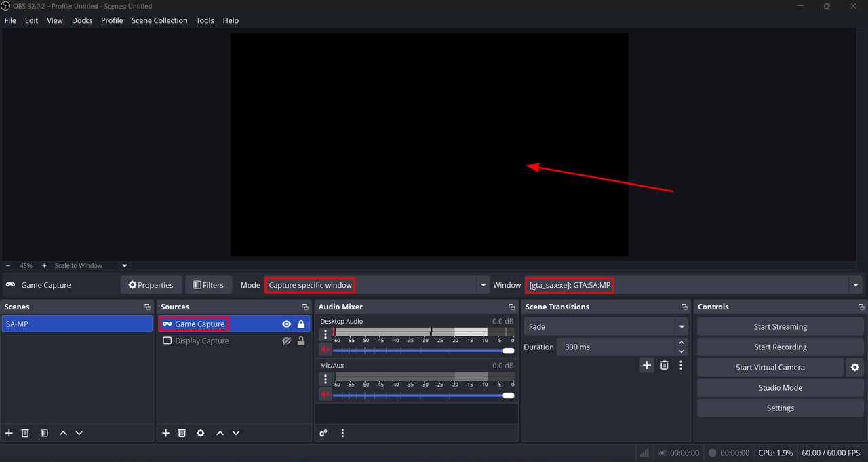
Task: Open virtual camera settings gear
Action: click(x=854, y=367)
